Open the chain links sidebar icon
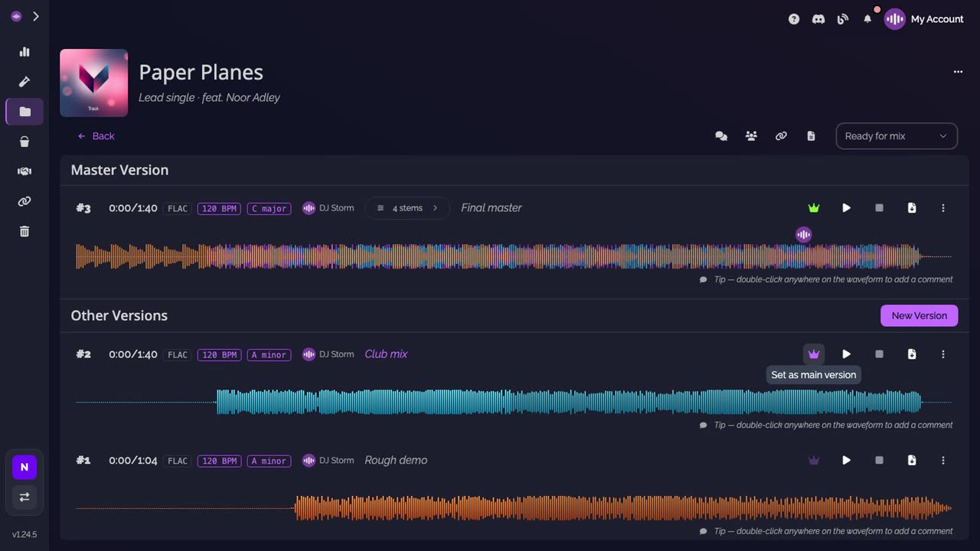 tap(24, 201)
